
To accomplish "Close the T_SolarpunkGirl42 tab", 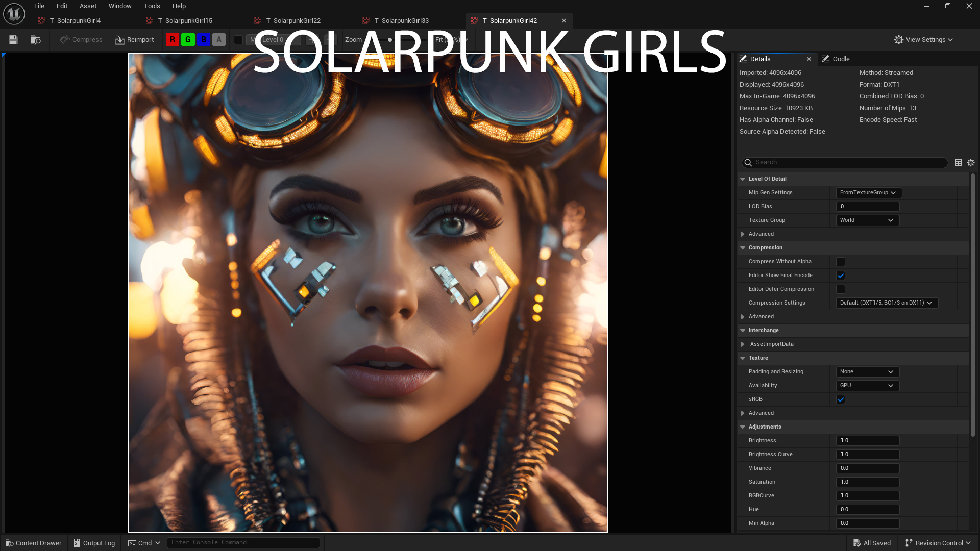I will (564, 21).
